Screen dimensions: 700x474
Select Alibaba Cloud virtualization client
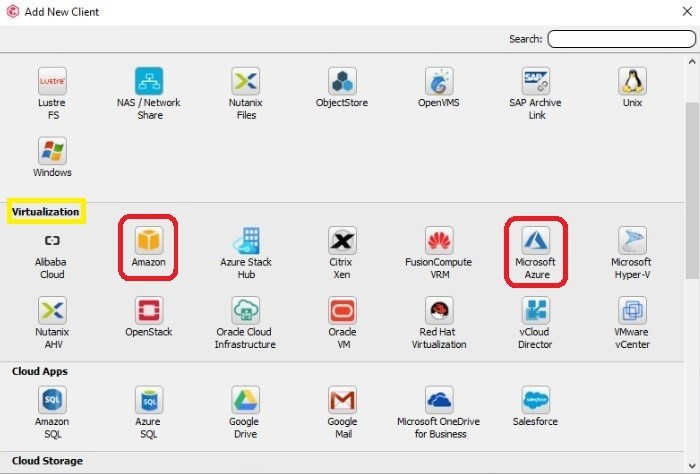[52, 241]
